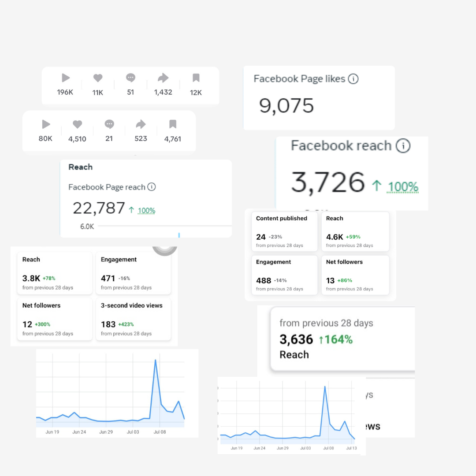Image resolution: width=476 pixels, height=476 pixels.
Task: Click the share arrow above 1,432
Action: point(163,78)
